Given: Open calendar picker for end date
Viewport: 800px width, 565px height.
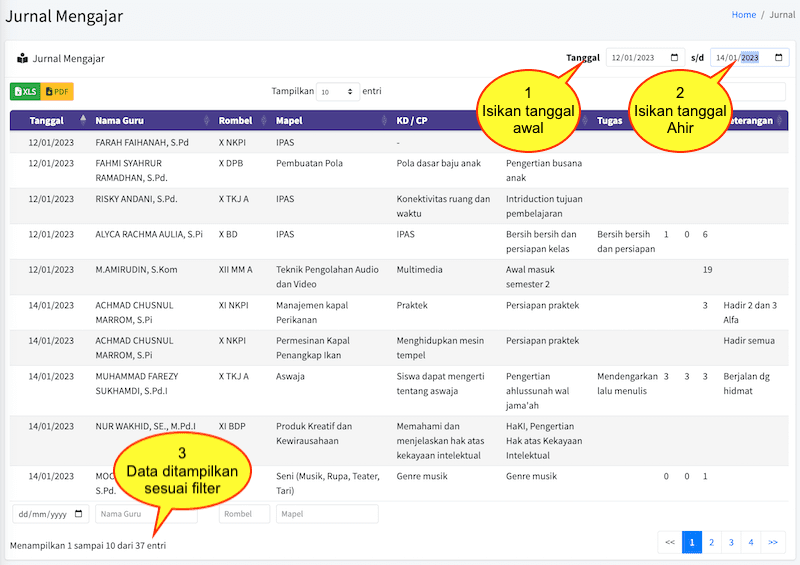Looking at the screenshot, I should (779, 57).
